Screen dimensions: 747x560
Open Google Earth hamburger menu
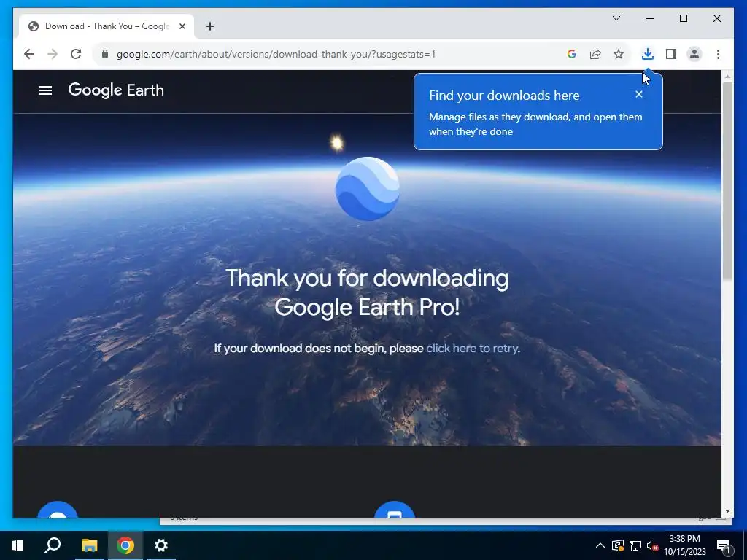click(x=45, y=90)
